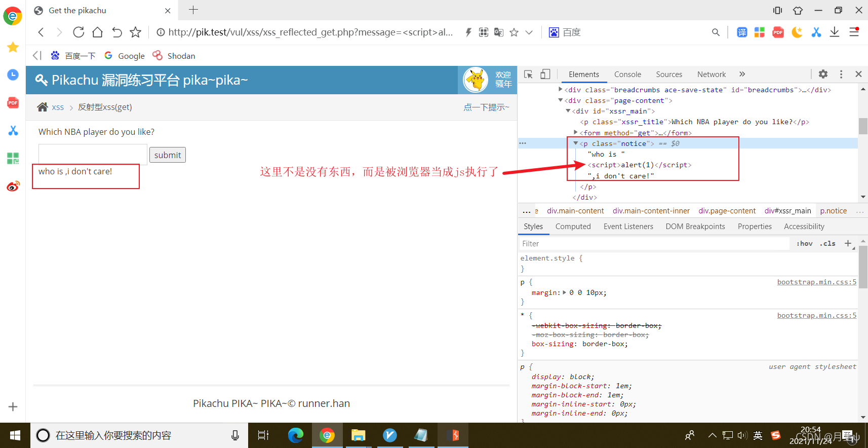The width and height of the screenshot is (868, 448).
Task: Expand the breadcrumbs div node
Action: tap(560, 89)
